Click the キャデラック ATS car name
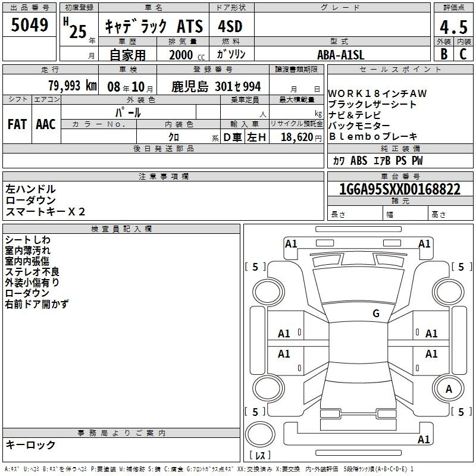This screenshot has height=476, width=476. (154, 27)
